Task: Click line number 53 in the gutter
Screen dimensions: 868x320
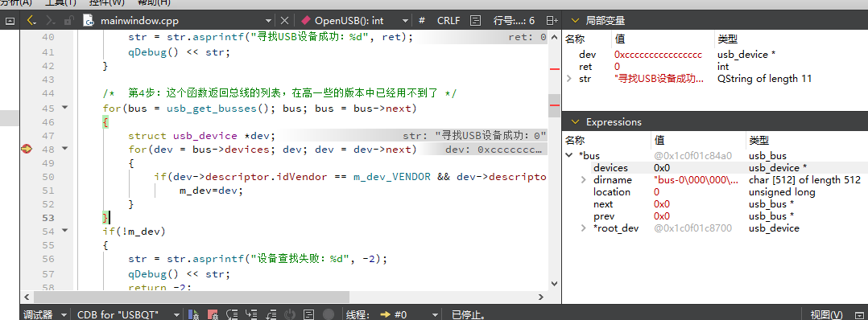Action: (x=48, y=218)
